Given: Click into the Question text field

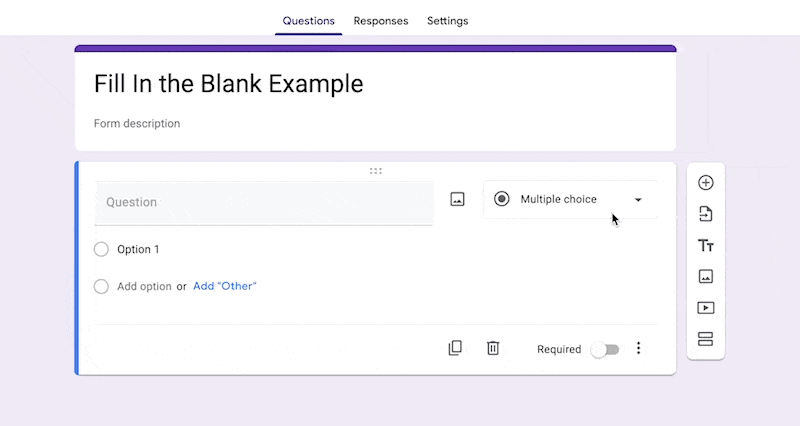Looking at the screenshot, I should (x=264, y=203).
